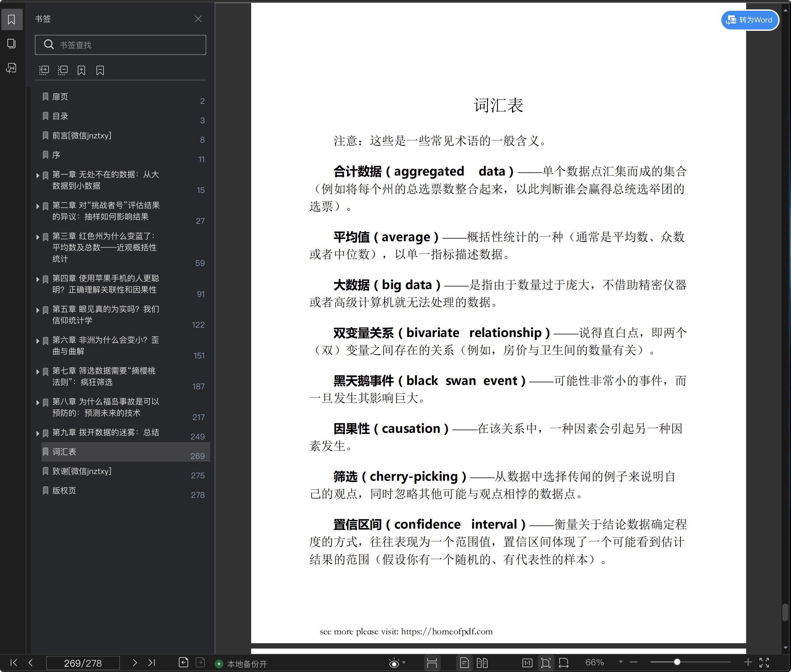Expand the 第一章 bookmark arrow
Image resolution: width=791 pixels, height=672 pixels.
coord(38,175)
